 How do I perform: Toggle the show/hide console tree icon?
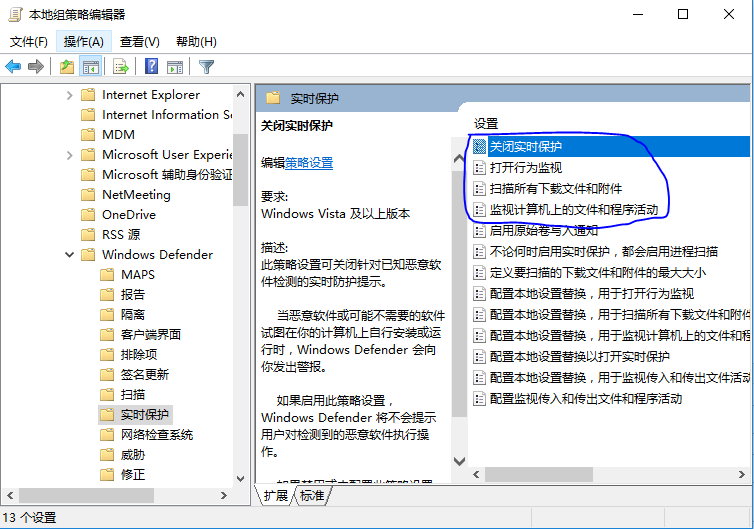tap(91, 66)
